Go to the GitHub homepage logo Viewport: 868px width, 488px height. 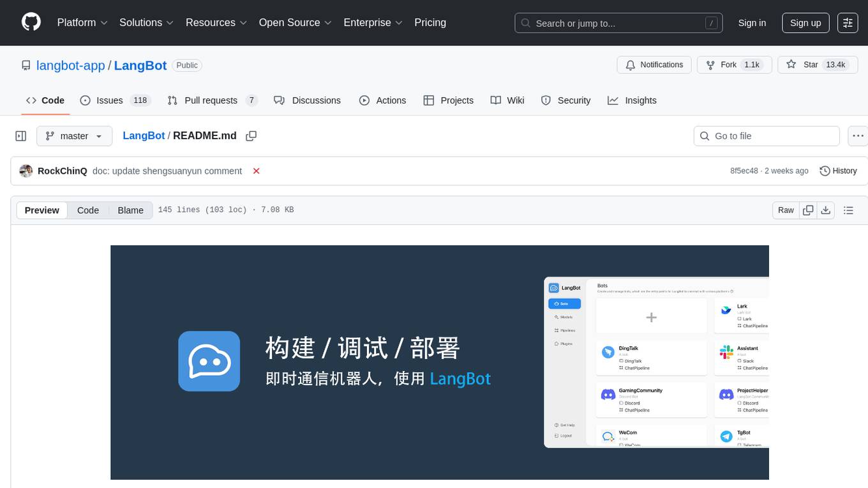pyautogui.click(x=31, y=22)
